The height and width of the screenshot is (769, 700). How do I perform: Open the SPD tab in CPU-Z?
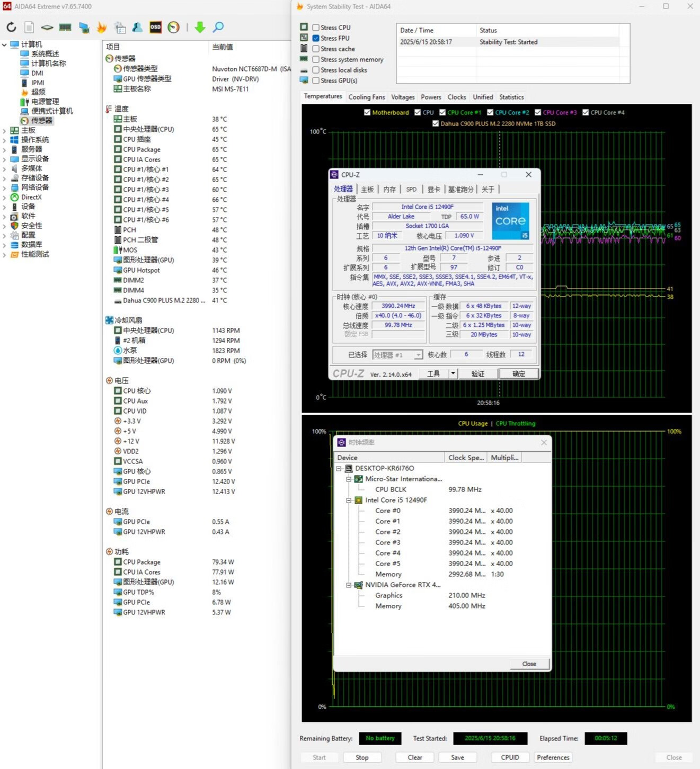coord(411,189)
